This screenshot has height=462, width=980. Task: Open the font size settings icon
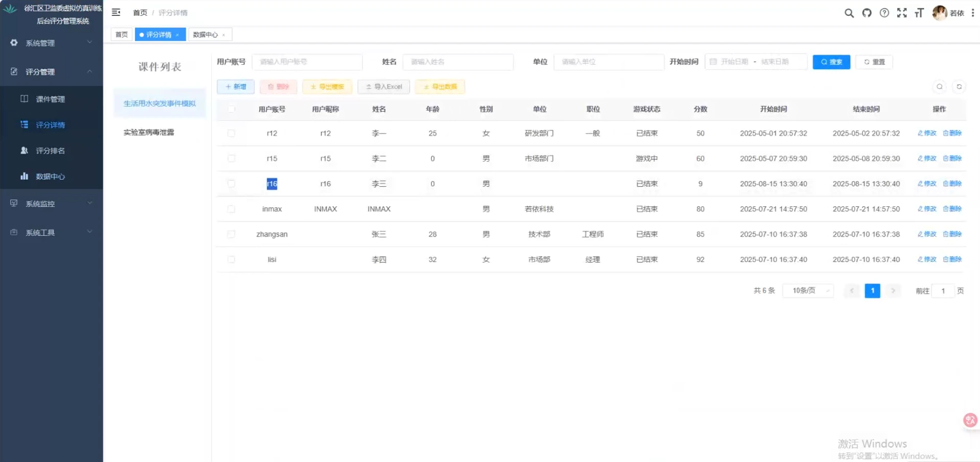[919, 13]
